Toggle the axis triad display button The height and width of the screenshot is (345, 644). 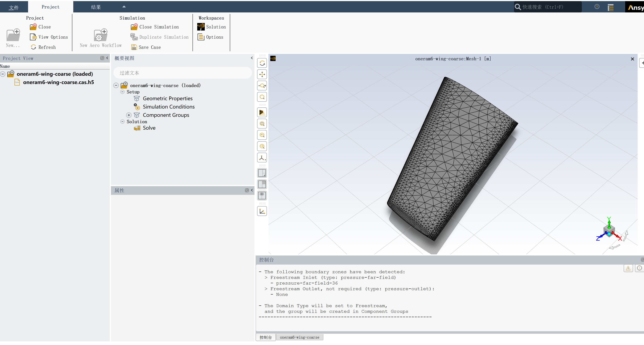tap(262, 211)
